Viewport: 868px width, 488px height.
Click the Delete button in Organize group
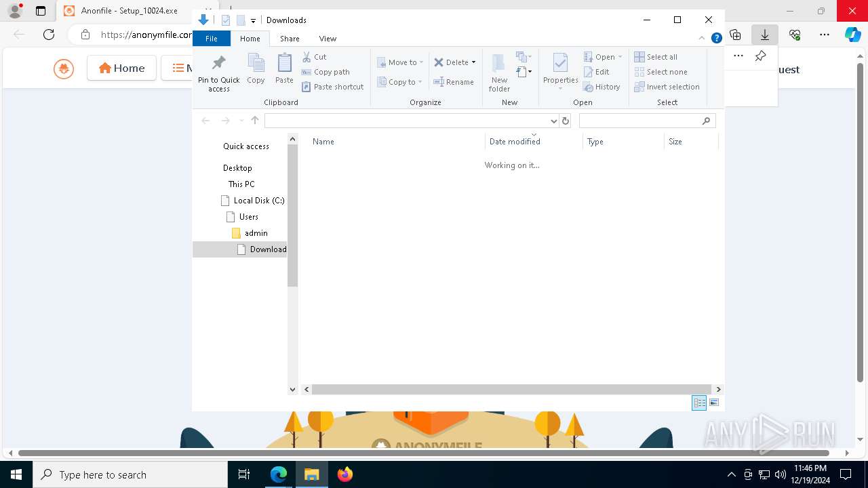[451, 62]
